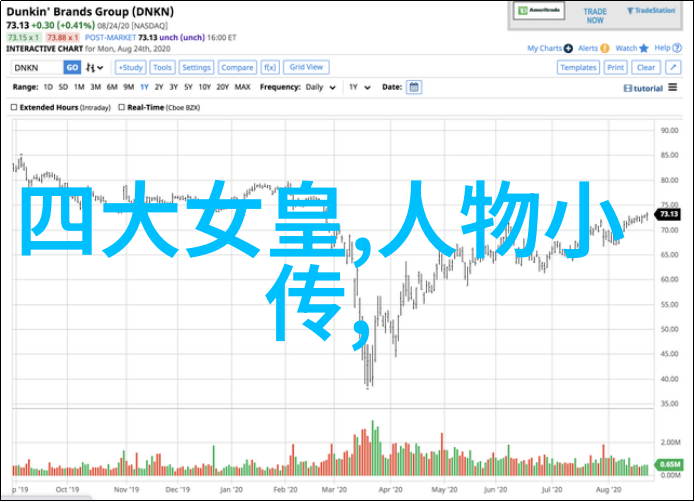
Task: Click the +Study button
Action: tap(131, 67)
